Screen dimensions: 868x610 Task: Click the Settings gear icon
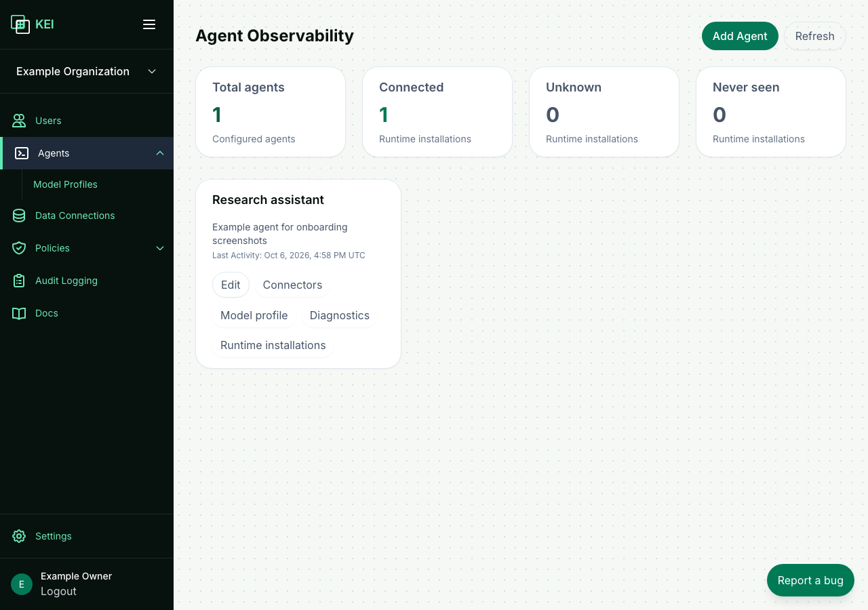point(19,536)
